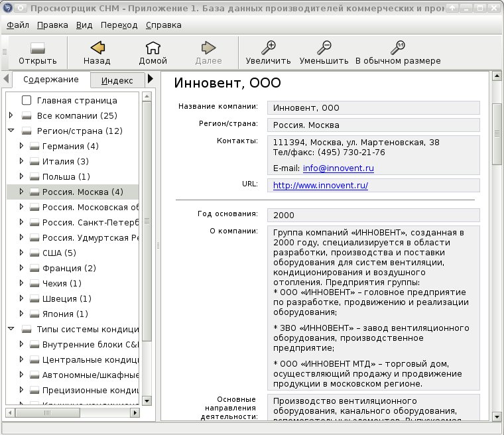Open the Вид menu
The image size is (504, 435).
(84, 25)
